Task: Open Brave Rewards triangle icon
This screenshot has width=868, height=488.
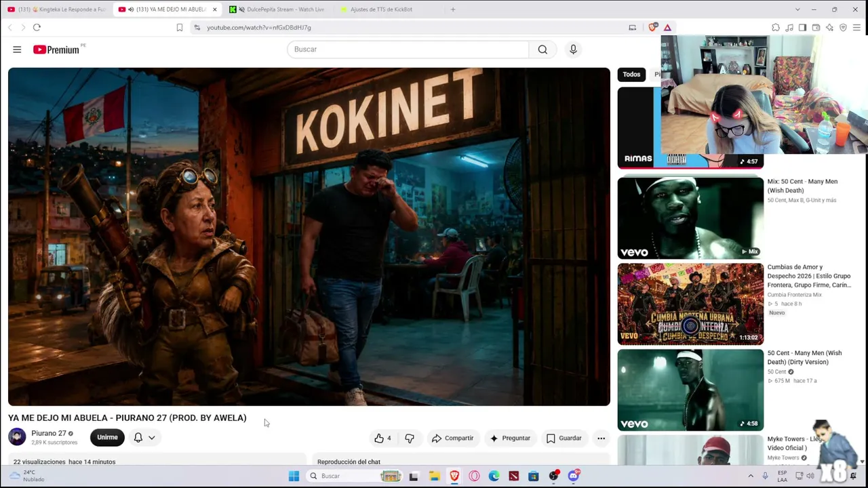Action: 667,28
